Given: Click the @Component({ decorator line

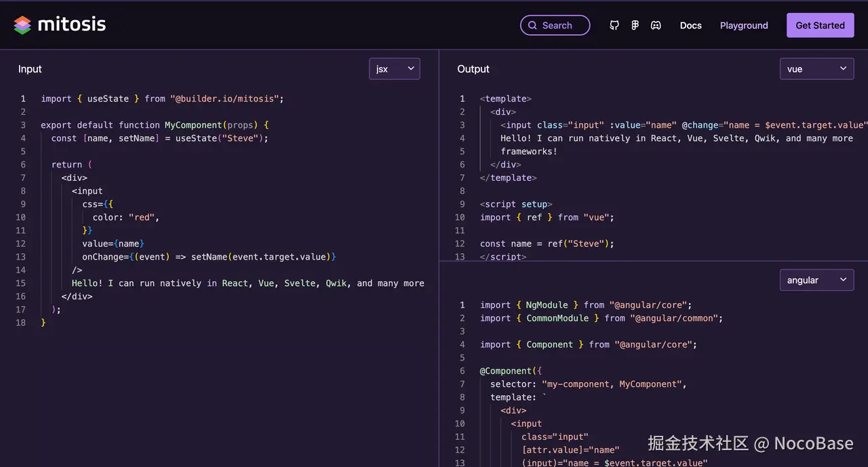Looking at the screenshot, I should pos(511,371).
